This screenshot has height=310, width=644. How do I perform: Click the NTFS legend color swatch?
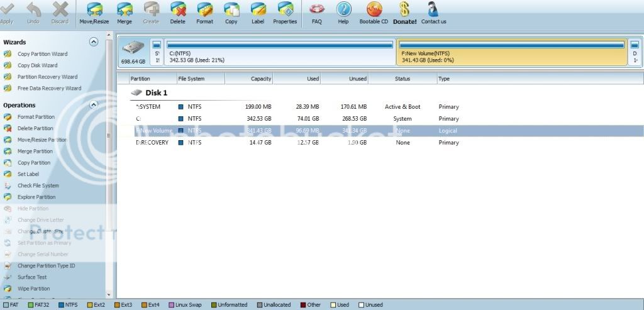(61, 305)
